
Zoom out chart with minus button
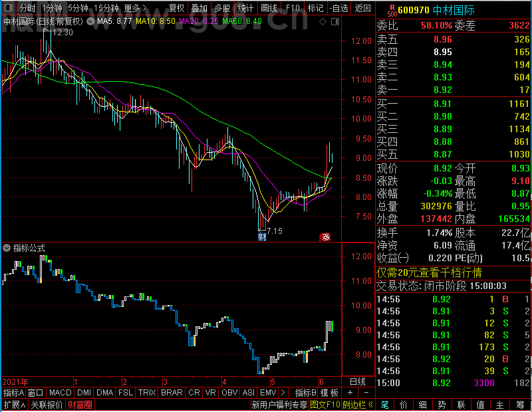366,393
